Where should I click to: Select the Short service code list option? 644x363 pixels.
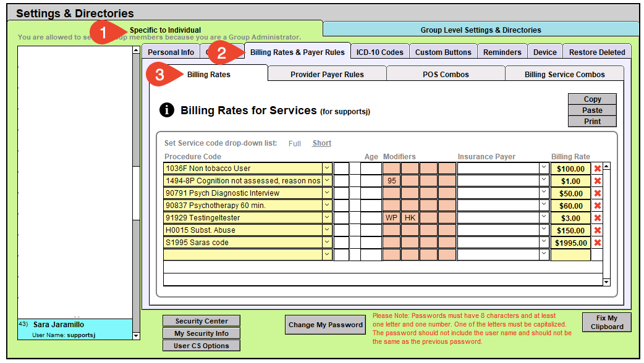tap(321, 143)
